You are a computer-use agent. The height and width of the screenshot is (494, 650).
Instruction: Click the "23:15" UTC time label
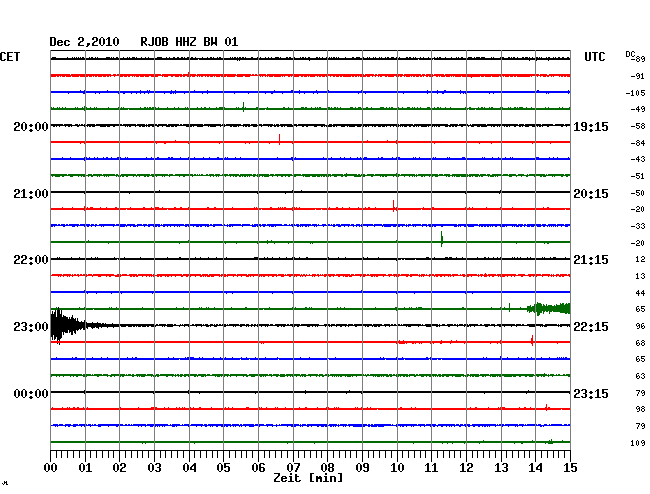coord(591,393)
